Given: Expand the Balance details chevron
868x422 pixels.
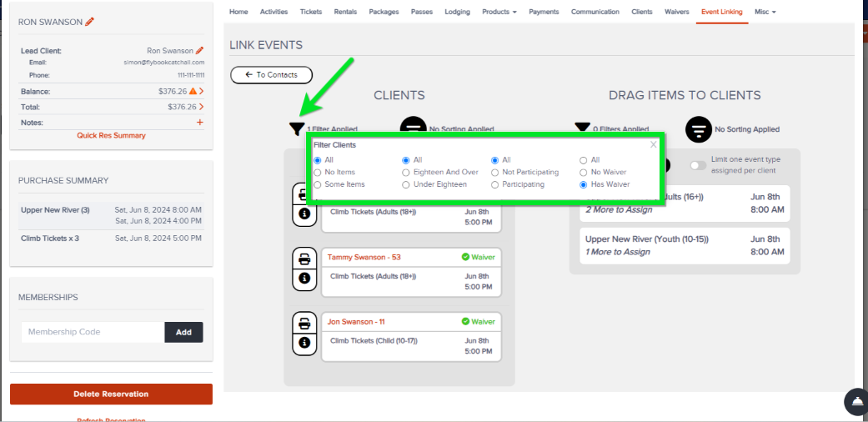Looking at the screenshot, I should (x=202, y=92).
